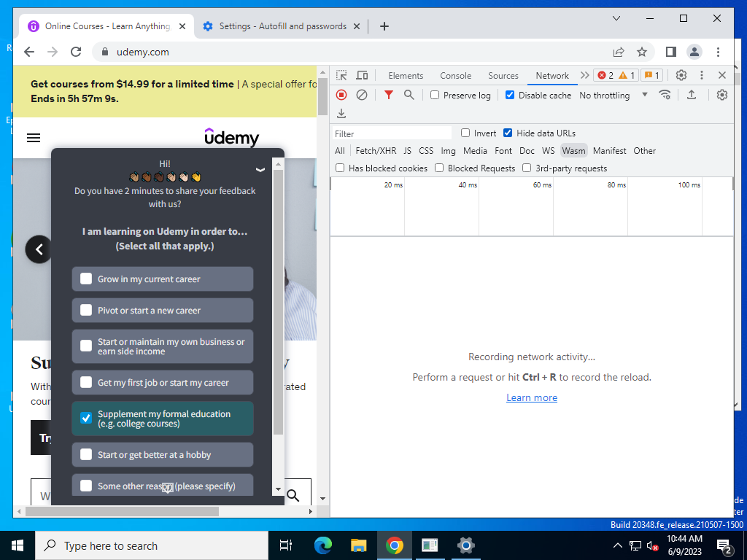Screen dimensions: 747x560
Task: Close the DevTools panel
Action: pyautogui.click(x=721, y=75)
